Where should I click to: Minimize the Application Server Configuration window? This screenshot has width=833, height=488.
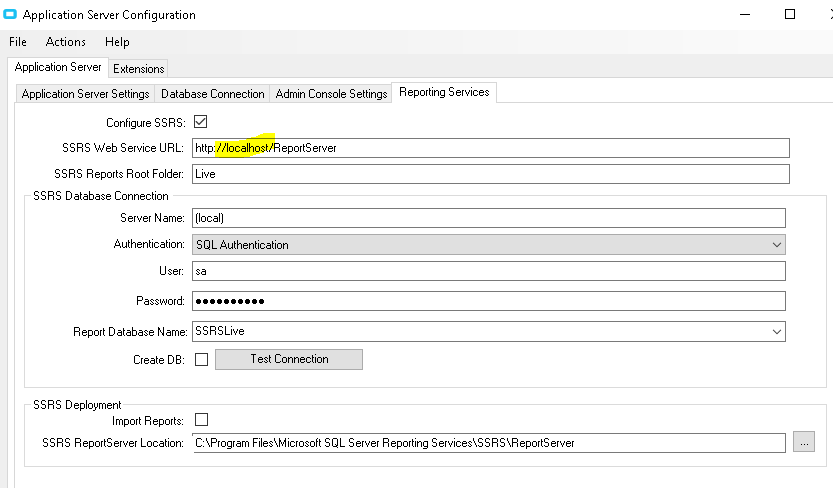click(745, 14)
